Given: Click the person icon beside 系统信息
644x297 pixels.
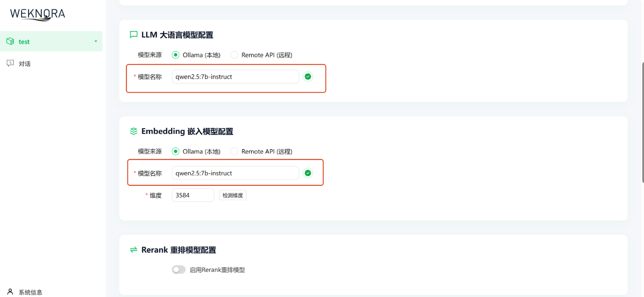Looking at the screenshot, I should (x=9, y=291).
